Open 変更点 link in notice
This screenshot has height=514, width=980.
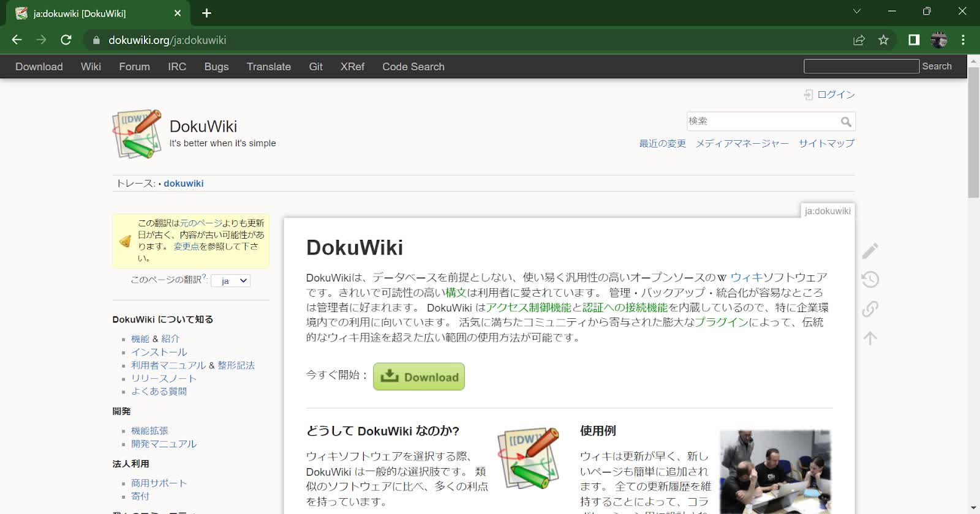(186, 247)
